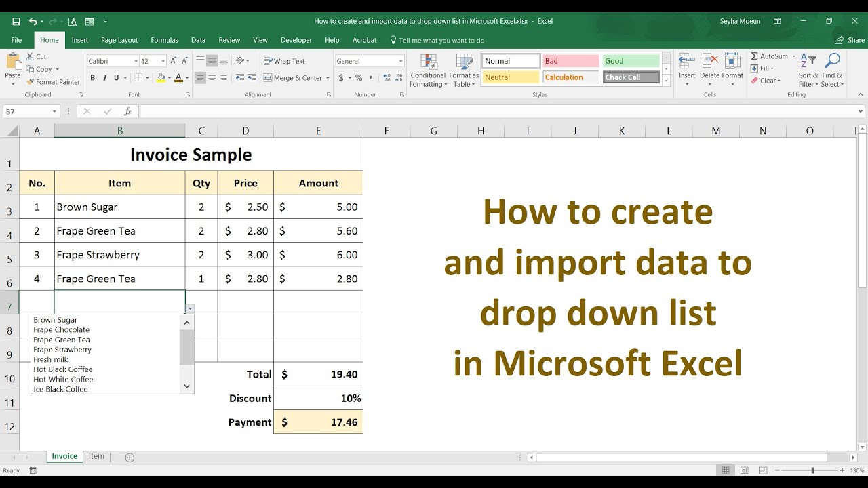868x488 pixels.
Task: Select Frape Chocolate in dropdown list
Action: click(61, 330)
